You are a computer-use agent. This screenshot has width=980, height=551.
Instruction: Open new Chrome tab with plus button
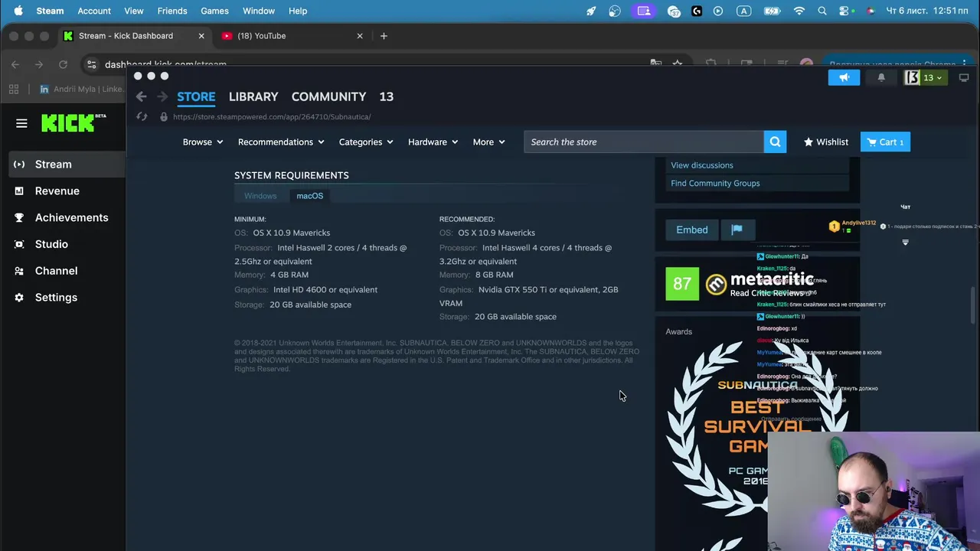click(384, 36)
